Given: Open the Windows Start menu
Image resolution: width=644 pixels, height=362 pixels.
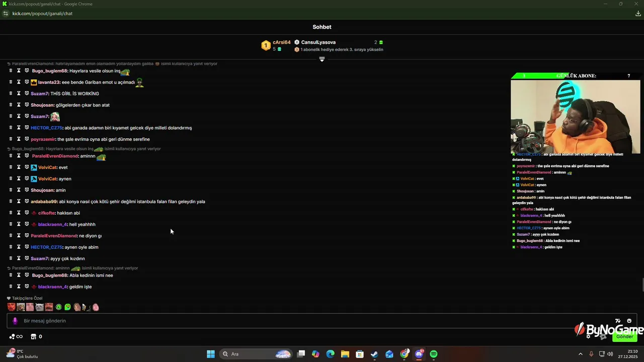Looking at the screenshot, I should point(211,354).
